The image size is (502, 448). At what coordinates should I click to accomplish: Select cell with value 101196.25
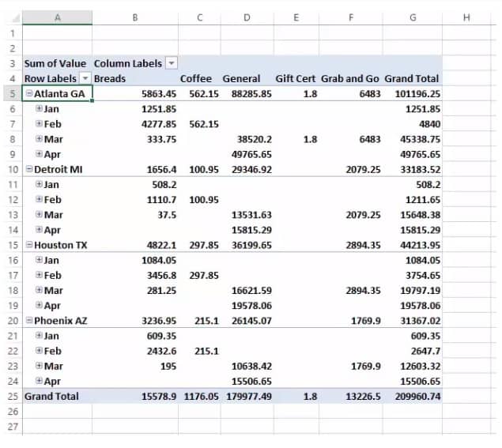click(x=413, y=94)
